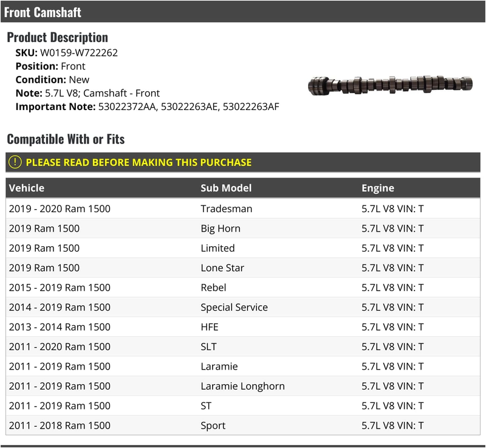The image size is (486, 448).
Task: Select the Rebel sub model cell
Action: (213, 288)
